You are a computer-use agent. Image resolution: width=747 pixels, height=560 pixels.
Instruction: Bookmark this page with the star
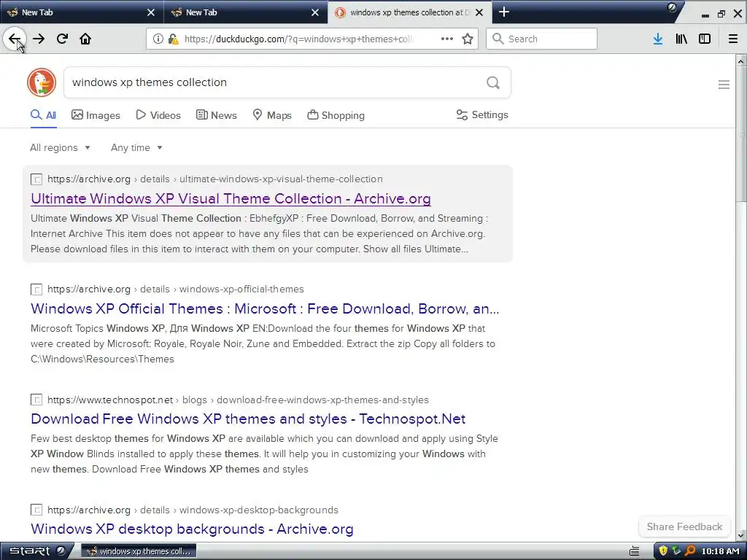coord(468,39)
